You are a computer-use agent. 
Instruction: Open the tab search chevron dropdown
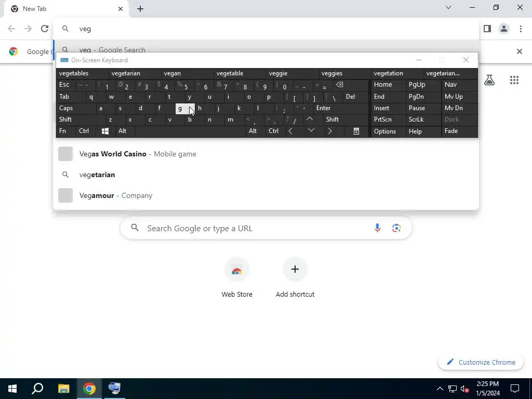[448, 7]
